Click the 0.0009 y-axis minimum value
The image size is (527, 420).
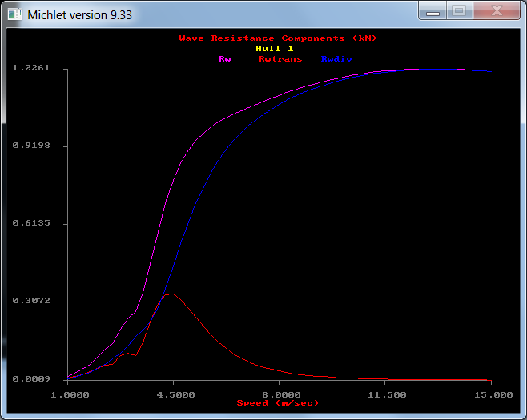31,378
